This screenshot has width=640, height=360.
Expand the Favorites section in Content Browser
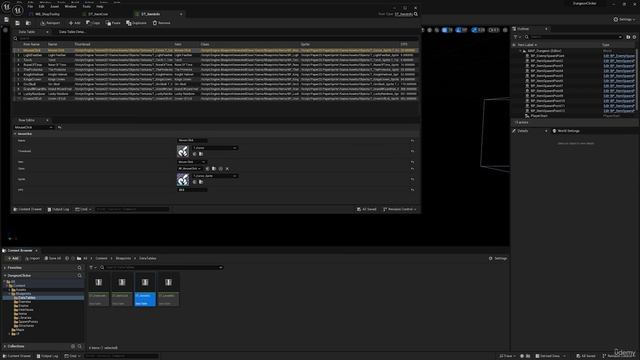click(x=5, y=268)
